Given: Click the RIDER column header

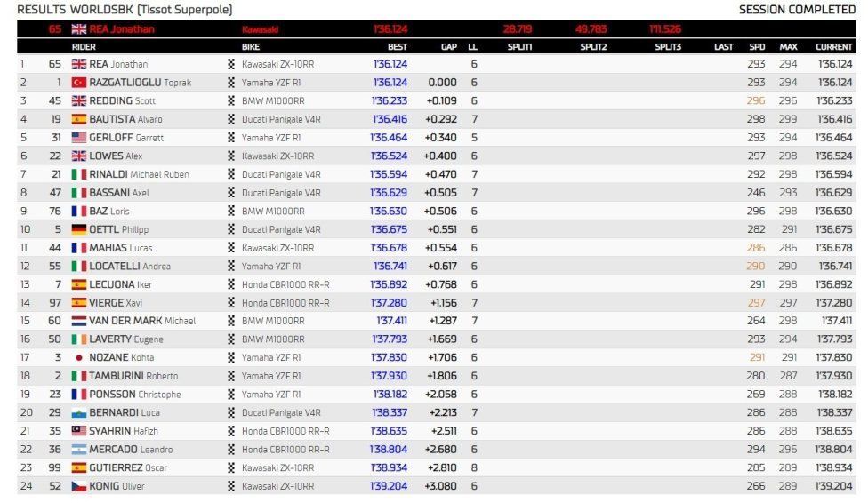Looking at the screenshot, I should 84,47.
